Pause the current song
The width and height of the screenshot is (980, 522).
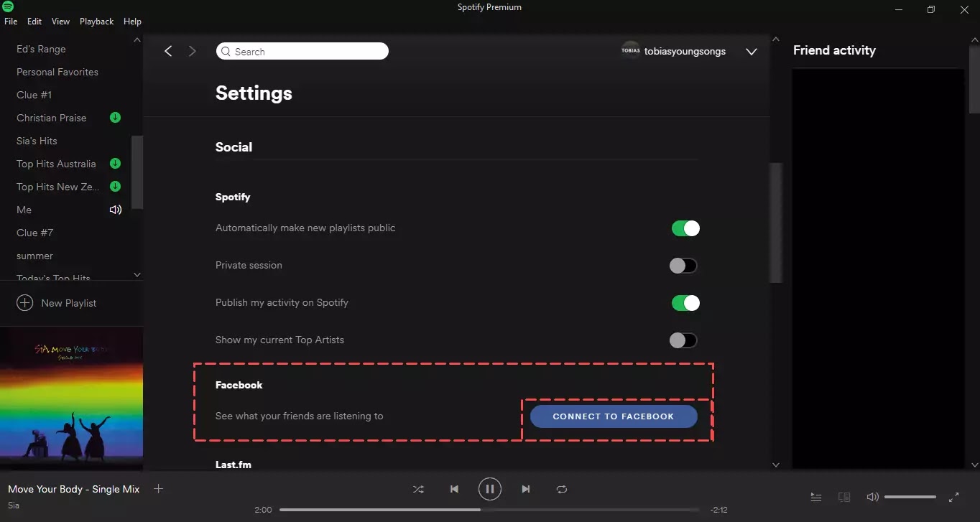pyautogui.click(x=490, y=489)
